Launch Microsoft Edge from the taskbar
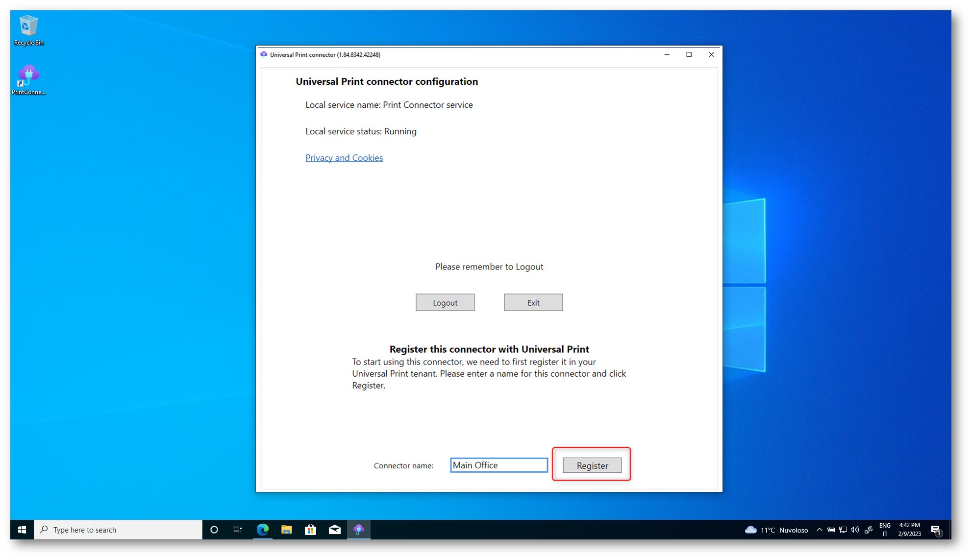 pos(262,530)
